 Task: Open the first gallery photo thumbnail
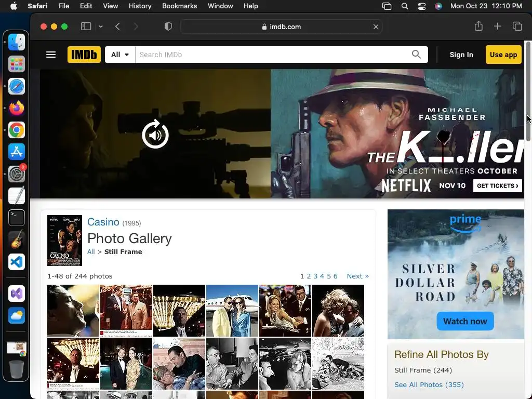point(73,311)
